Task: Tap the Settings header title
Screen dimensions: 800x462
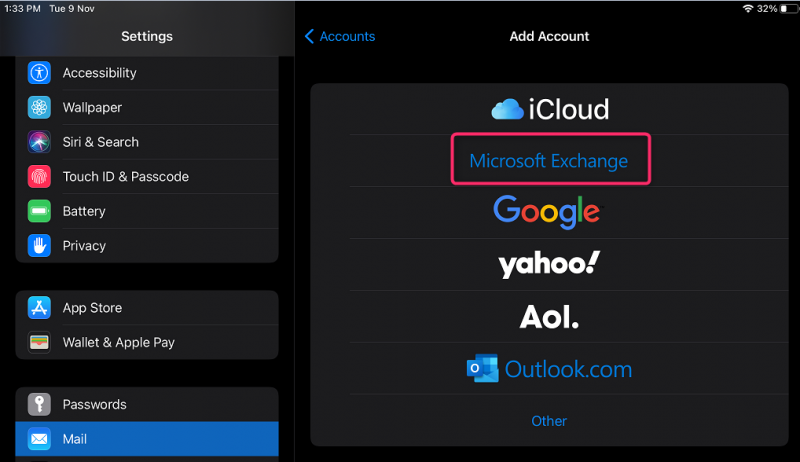Action: (147, 36)
